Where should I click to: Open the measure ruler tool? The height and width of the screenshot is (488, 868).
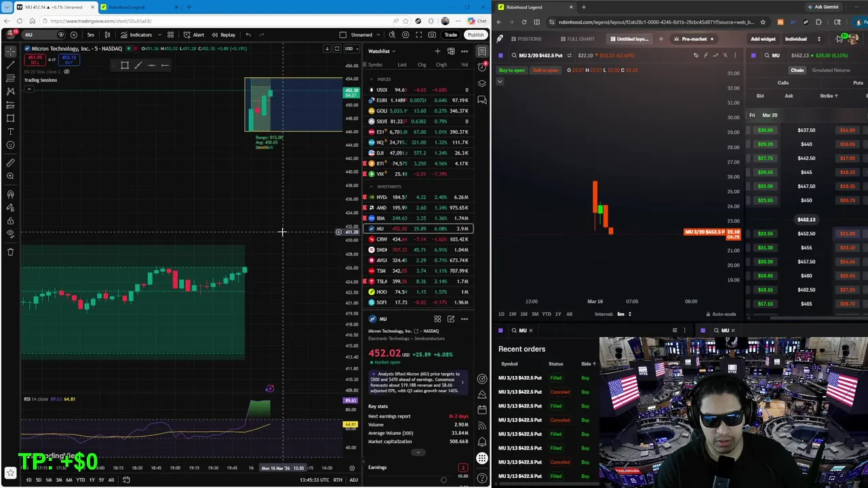(10, 163)
